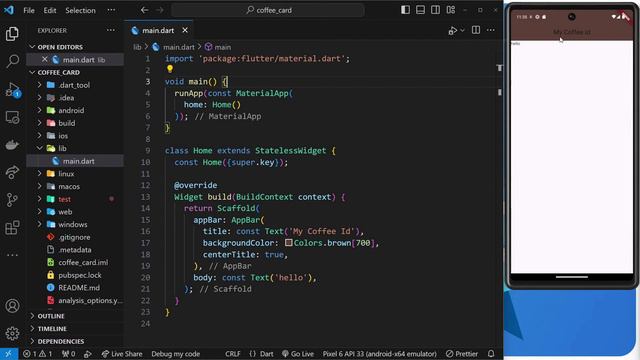Open Explorer views and more actions
640x360 pixels.
pyautogui.click(x=111, y=30)
